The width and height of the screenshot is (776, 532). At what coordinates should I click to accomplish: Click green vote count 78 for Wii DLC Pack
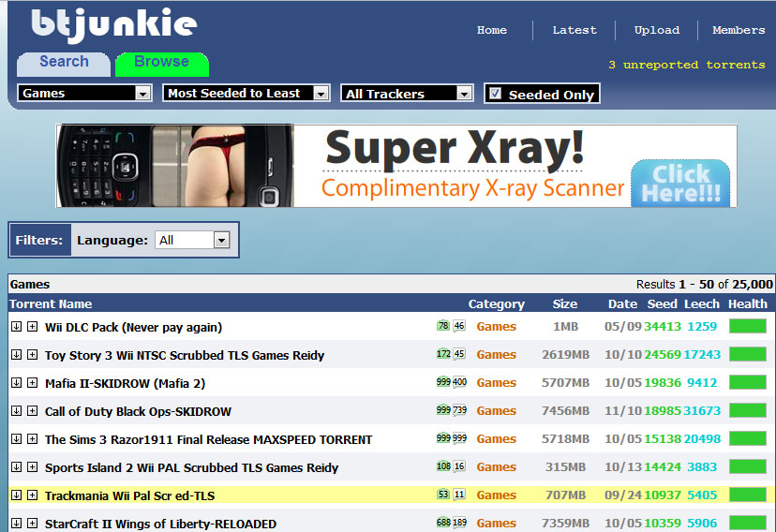click(443, 326)
